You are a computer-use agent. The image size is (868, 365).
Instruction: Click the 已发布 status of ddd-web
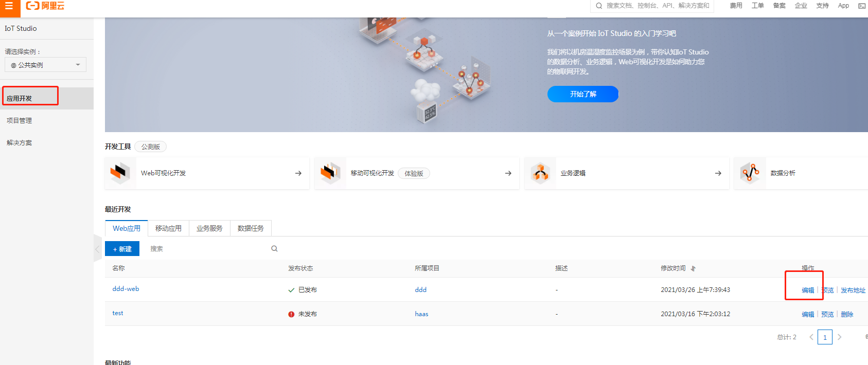(x=303, y=290)
